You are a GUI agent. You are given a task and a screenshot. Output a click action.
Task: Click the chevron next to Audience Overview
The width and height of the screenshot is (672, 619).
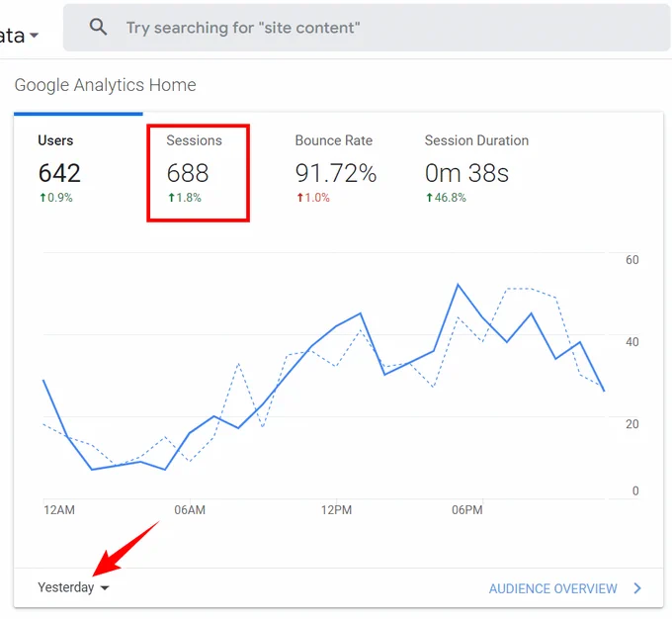tap(637, 588)
